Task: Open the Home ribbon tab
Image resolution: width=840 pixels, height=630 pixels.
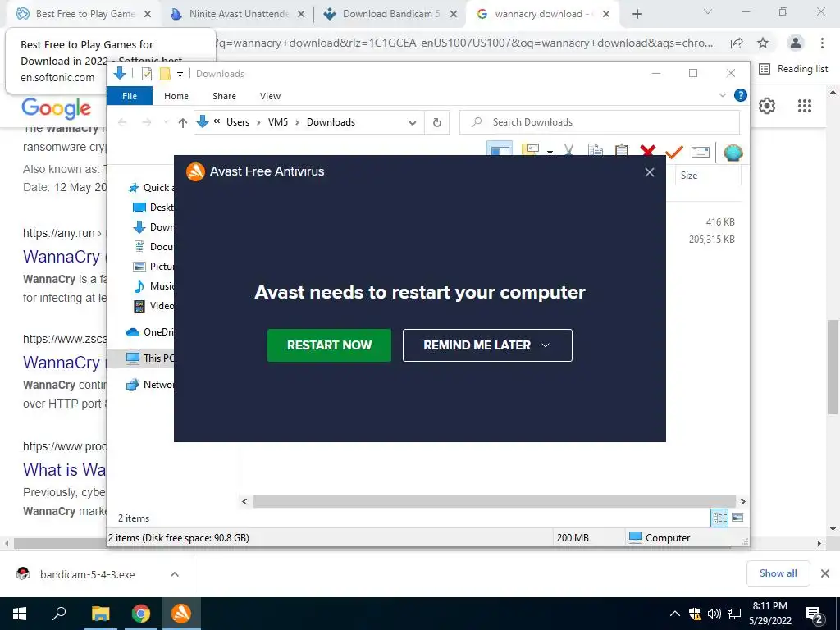Action: pos(176,96)
